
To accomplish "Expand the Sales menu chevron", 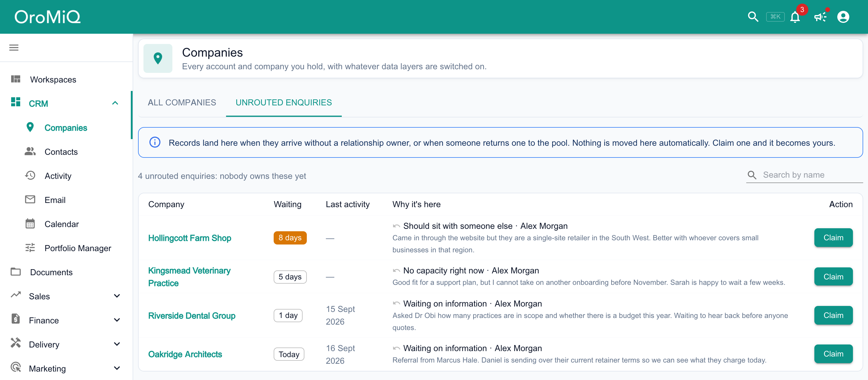I will point(117,296).
